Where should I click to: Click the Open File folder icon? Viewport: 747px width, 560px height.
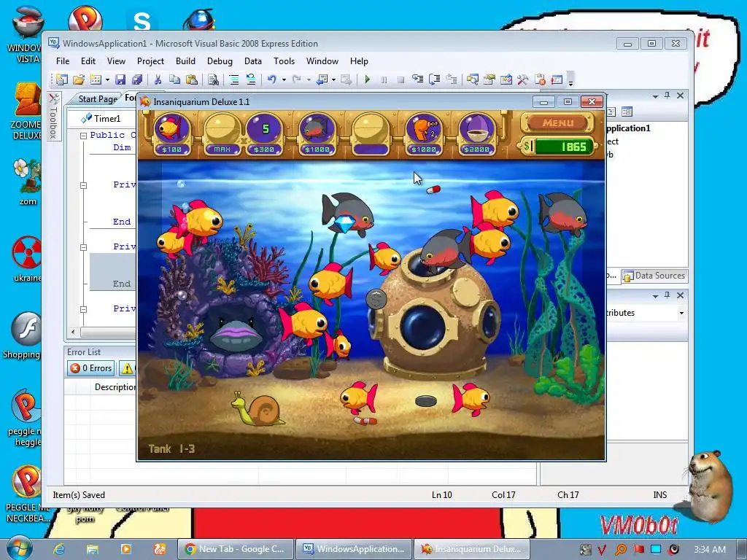79,79
